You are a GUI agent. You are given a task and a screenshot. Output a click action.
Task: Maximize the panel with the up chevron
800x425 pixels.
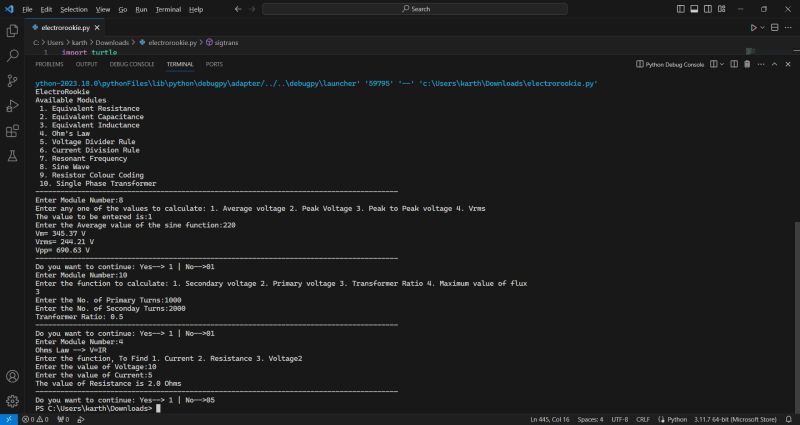pyautogui.click(x=774, y=64)
